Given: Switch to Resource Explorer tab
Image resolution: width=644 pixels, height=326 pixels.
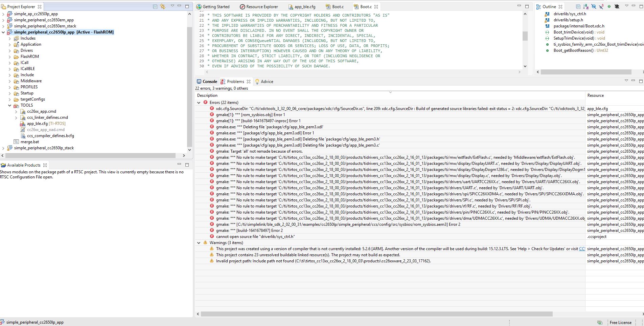Looking at the screenshot, I should tap(259, 6).
